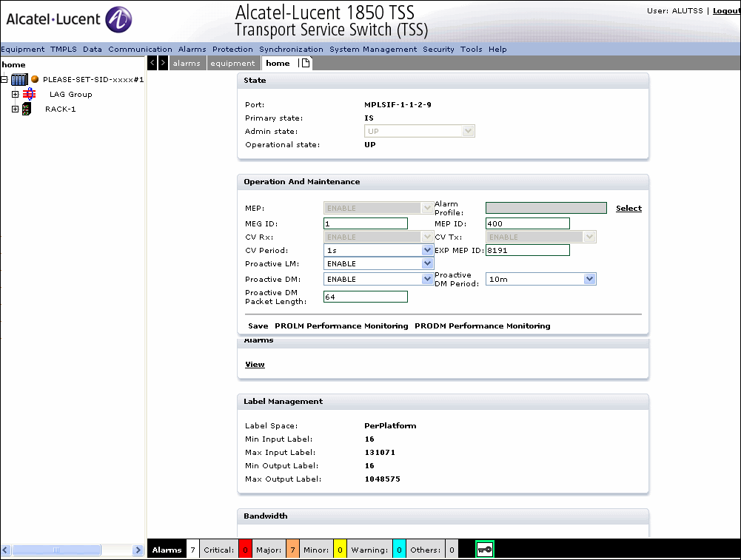Image resolution: width=741 pixels, height=560 pixels.
Task: Open the Protection menu
Action: coord(232,49)
